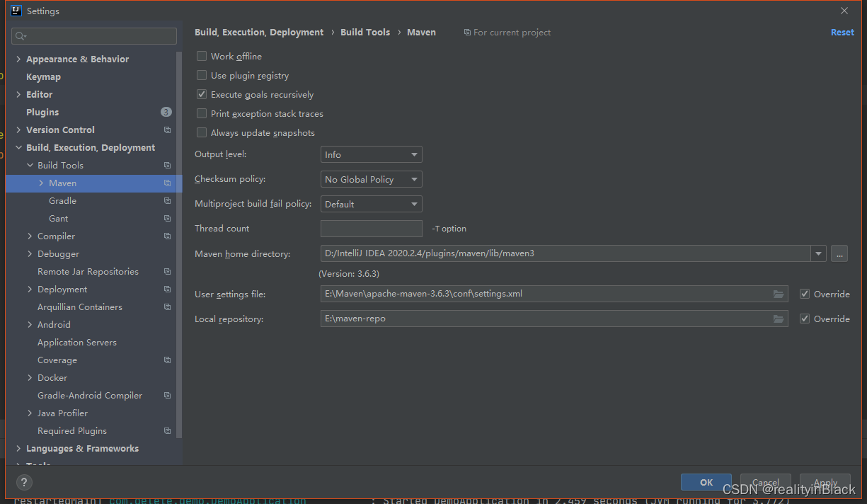Click project-level icon beside Gradle
The width and height of the screenshot is (867, 504).
coord(167,201)
